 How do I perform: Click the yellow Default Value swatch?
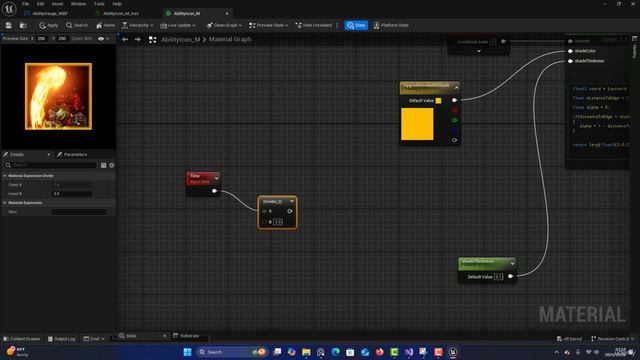coord(438,100)
